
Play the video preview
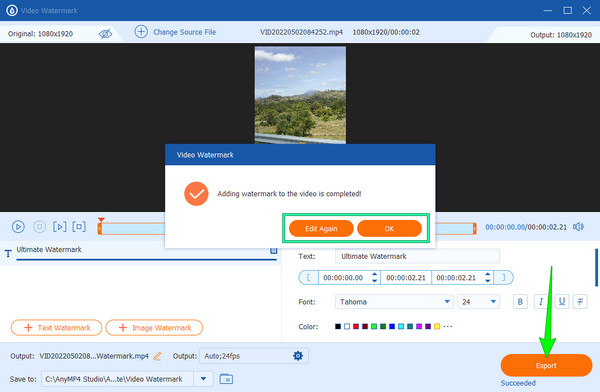18,227
